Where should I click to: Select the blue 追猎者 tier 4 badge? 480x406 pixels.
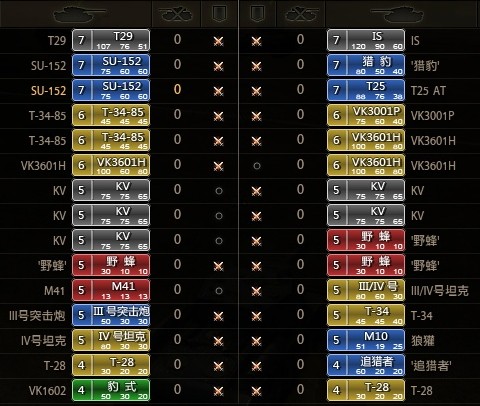click(366, 365)
